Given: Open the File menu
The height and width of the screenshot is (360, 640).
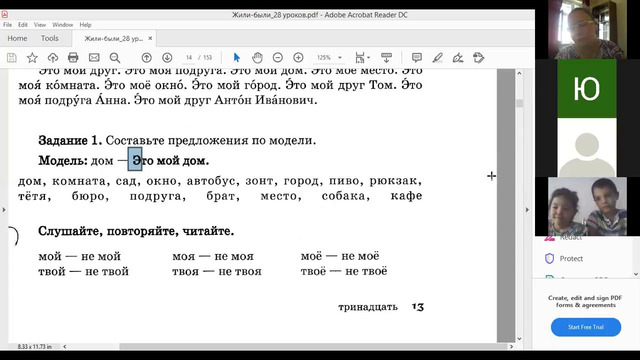Looking at the screenshot, I should (7, 24).
